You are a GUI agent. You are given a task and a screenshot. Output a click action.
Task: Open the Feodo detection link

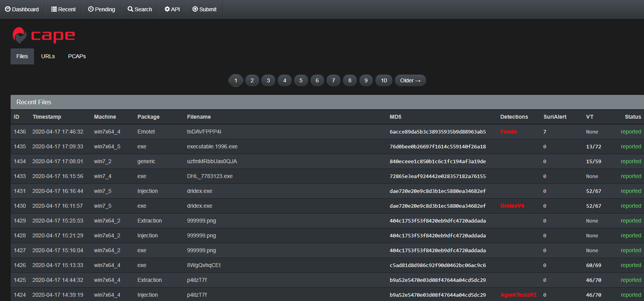coord(508,132)
